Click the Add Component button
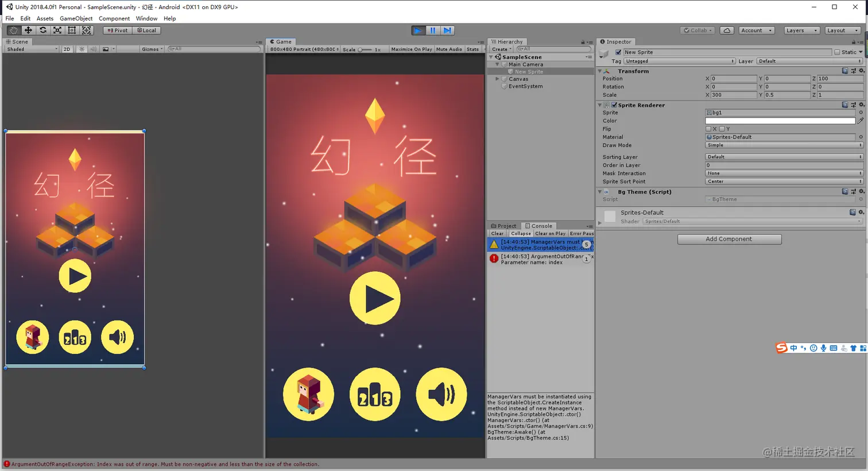868x471 pixels. pos(729,239)
